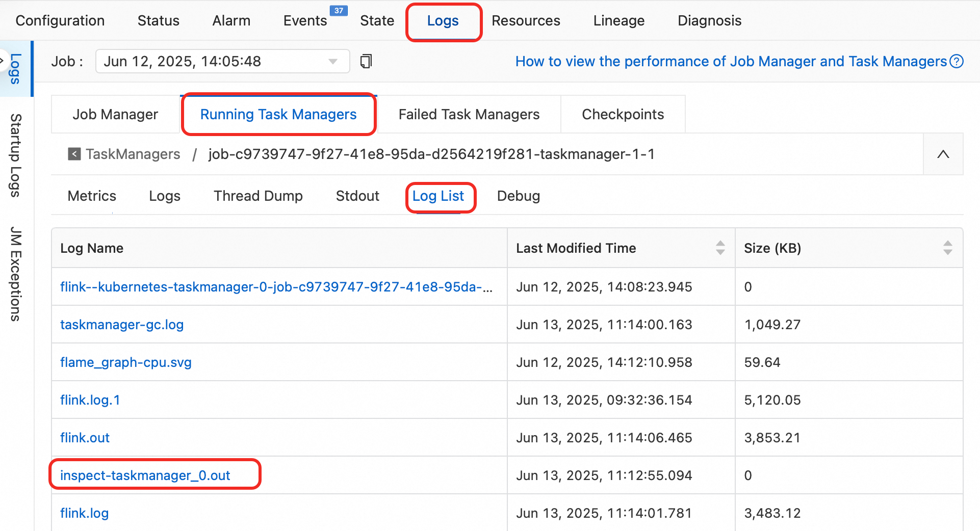Screen dimensions: 980x531
Task: Select the Checkpoints tab
Action: pyautogui.click(x=623, y=115)
